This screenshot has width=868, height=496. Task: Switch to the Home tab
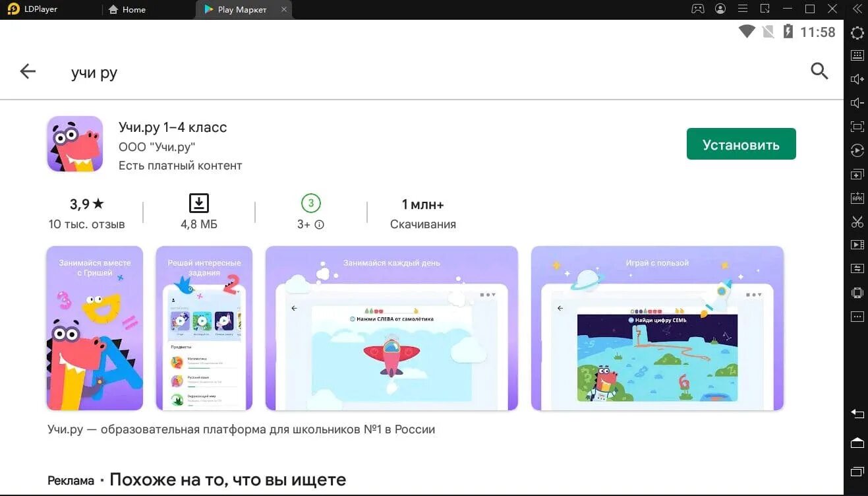[x=127, y=9]
